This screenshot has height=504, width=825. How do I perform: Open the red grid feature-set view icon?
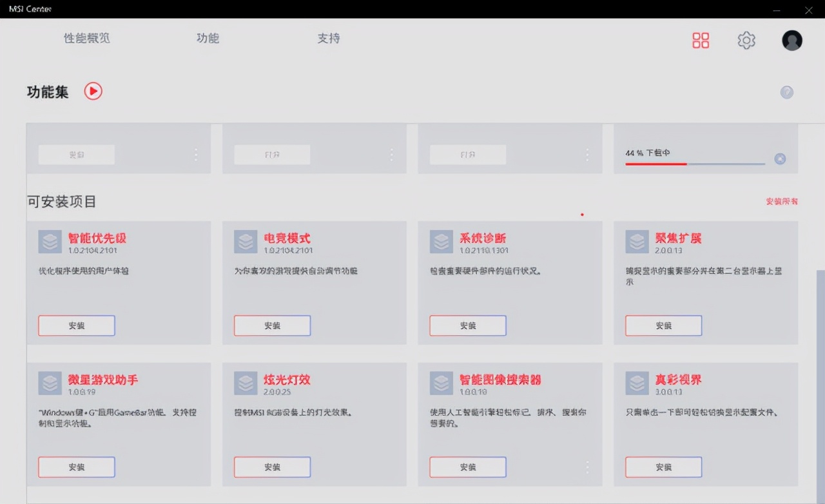(701, 41)
